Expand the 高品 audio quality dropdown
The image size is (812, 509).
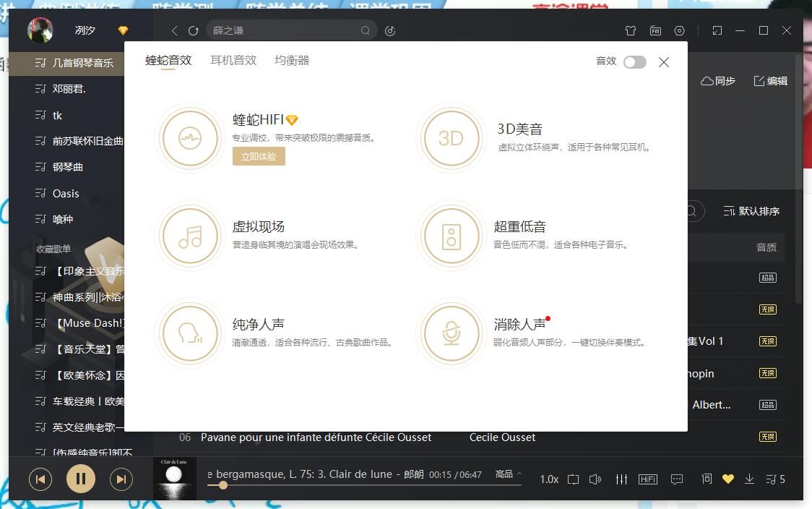(x=508, y=474)
